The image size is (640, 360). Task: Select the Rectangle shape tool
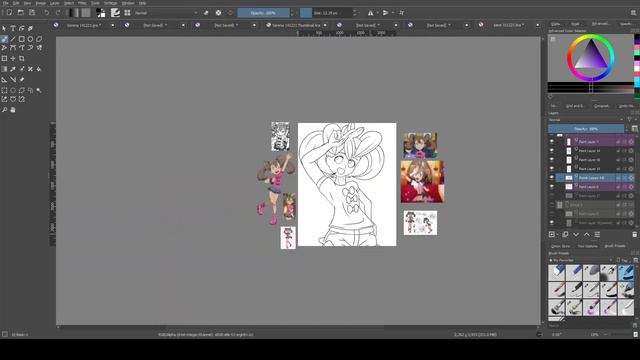[x=22, y=39]
